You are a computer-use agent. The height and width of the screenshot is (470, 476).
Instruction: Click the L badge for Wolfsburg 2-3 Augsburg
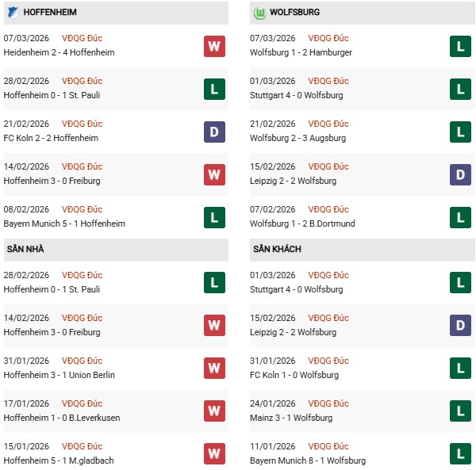click(x=460, y=132)
